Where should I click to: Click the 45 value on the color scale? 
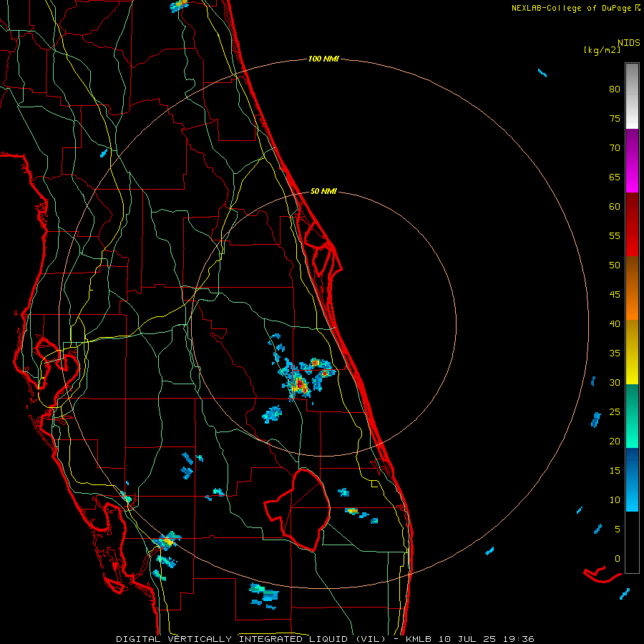tap(615, 295)
